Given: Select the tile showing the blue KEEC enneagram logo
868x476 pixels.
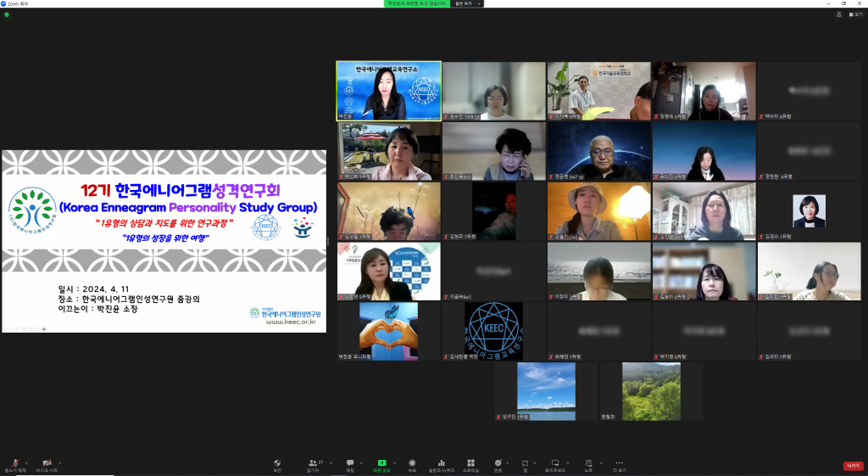Looking at the screenshot, I should point(494,332).
